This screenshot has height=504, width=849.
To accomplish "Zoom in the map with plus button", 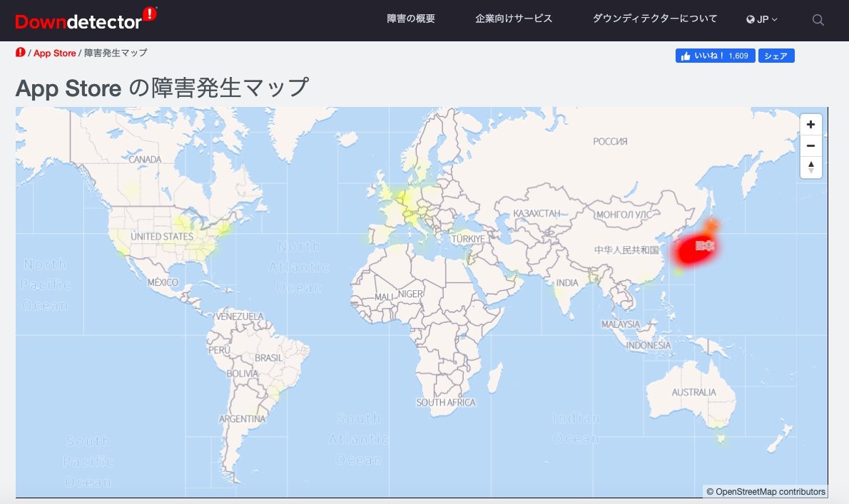I will [810, 125].
